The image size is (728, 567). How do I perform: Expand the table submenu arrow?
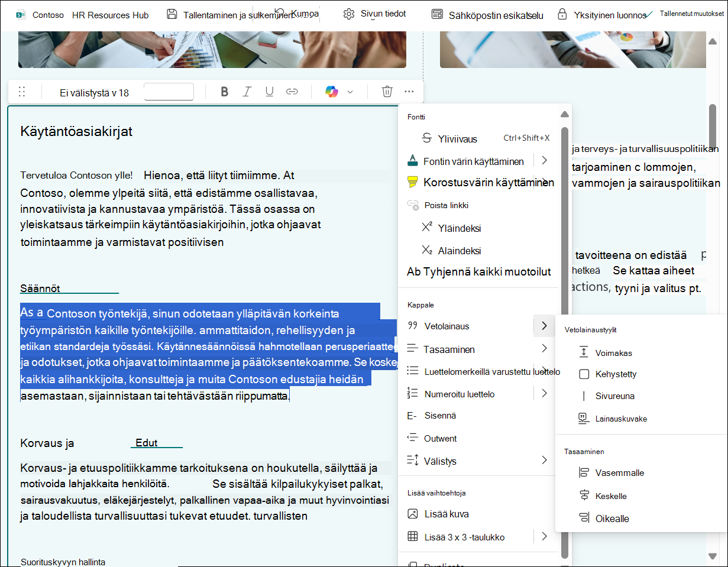tap(544, 537)
